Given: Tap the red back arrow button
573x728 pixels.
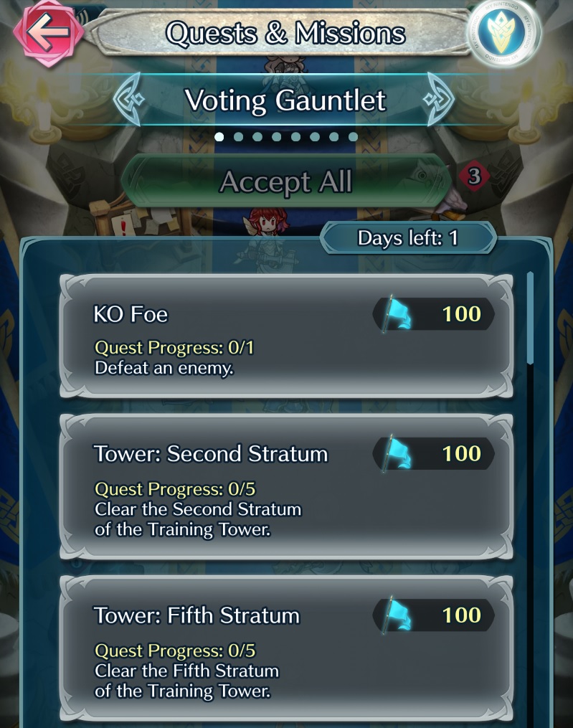Looking at the screenshot, I should 48,33.
